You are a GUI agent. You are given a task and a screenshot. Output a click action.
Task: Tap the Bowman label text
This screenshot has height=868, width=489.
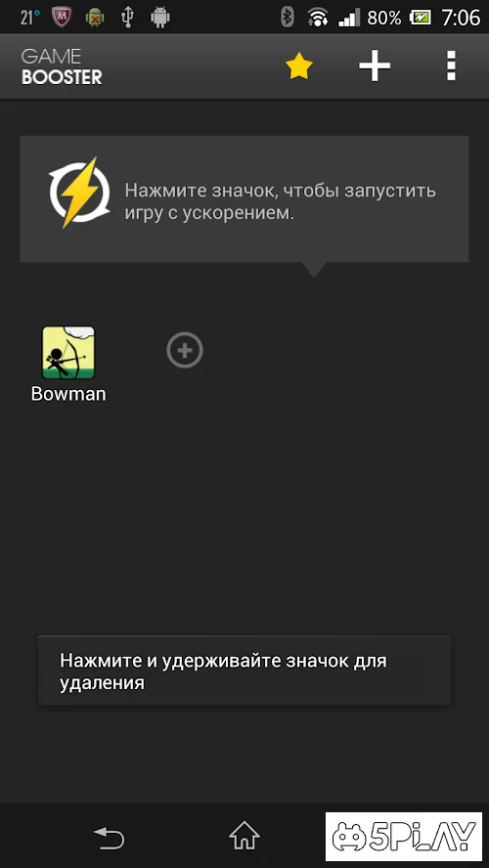68,394
